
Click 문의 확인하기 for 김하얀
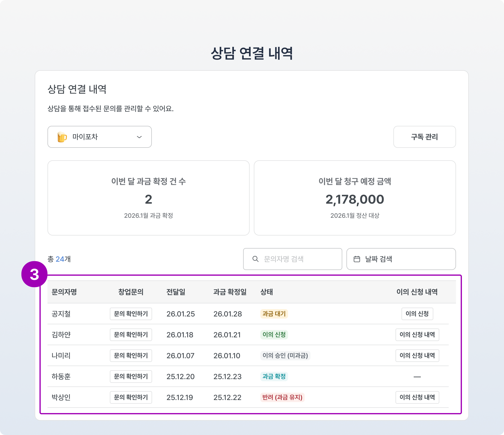[131, 335]
